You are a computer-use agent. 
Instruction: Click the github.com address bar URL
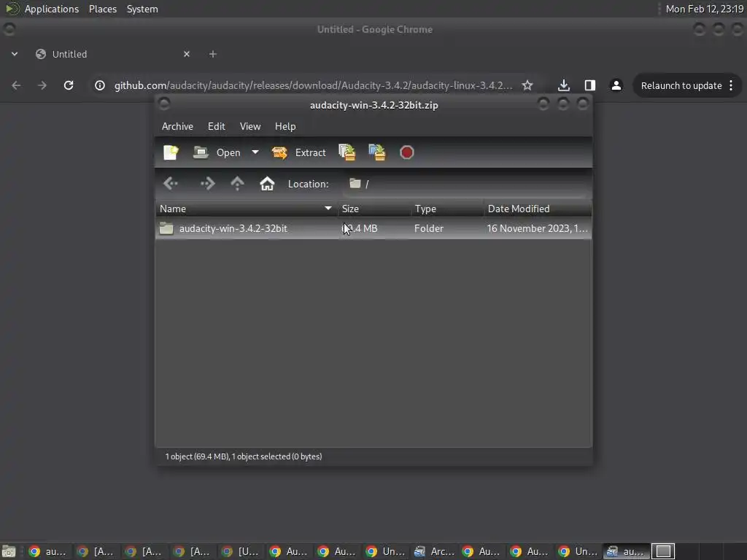tap(314, 85)
